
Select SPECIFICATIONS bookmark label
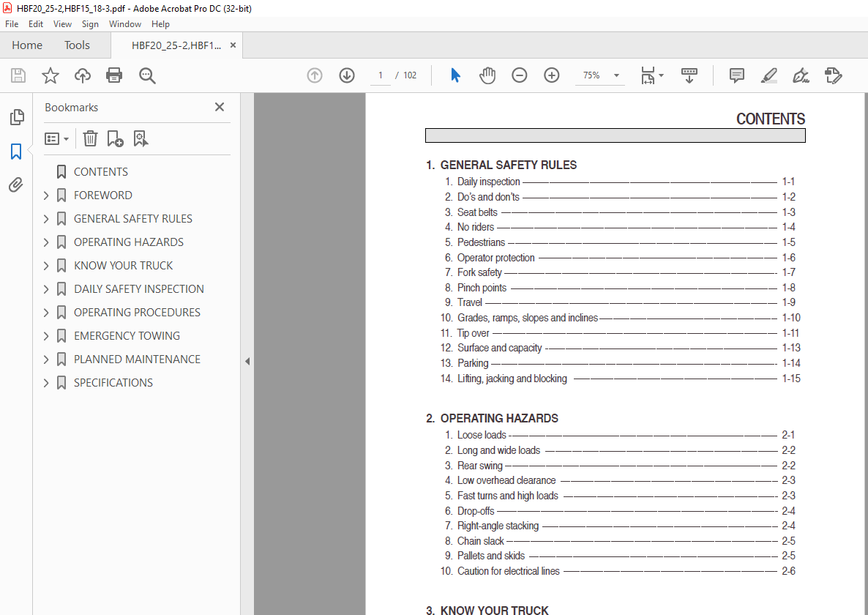113,382
